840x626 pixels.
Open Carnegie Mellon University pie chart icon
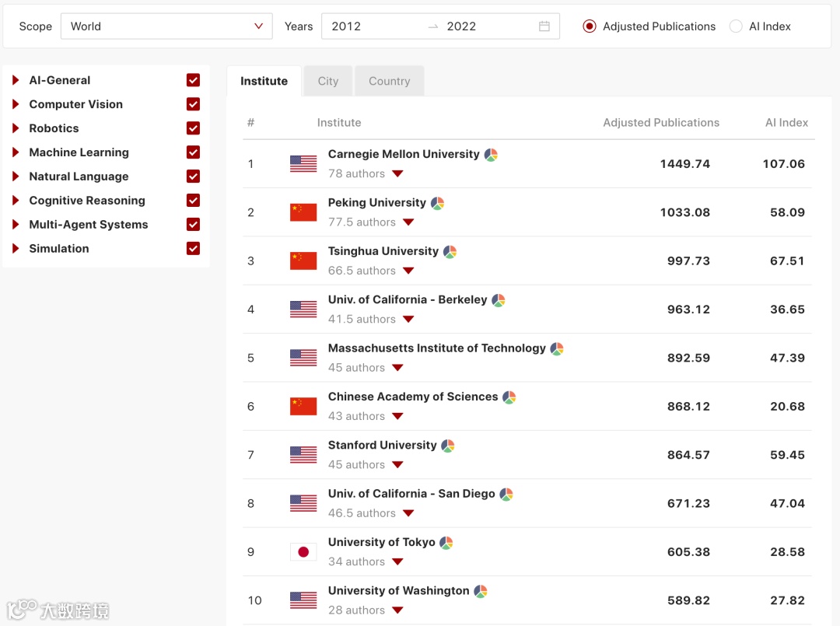491,155
